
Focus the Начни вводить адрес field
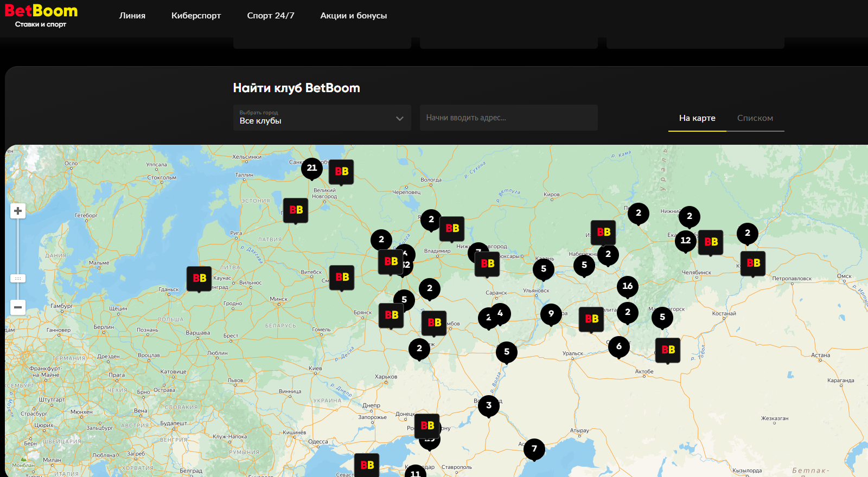509,118
